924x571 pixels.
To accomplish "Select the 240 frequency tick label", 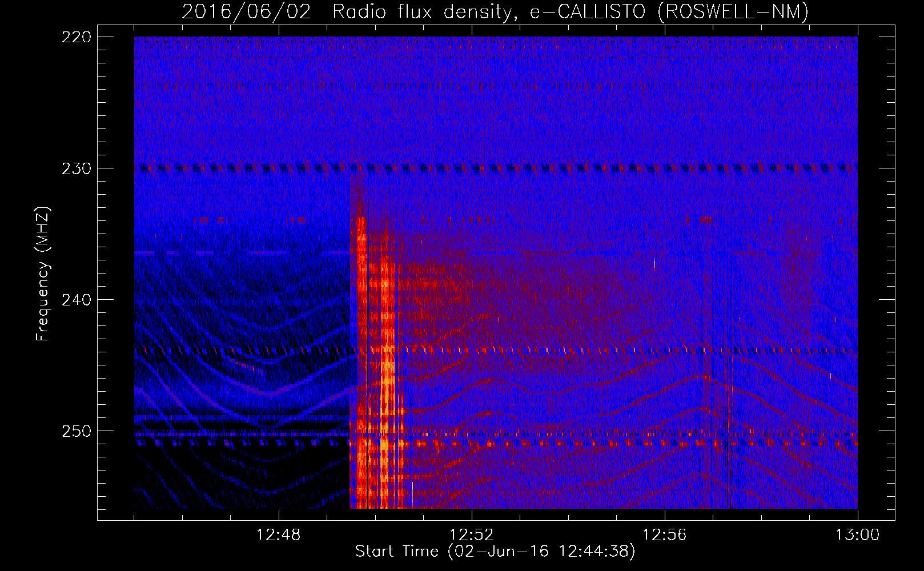I will [x=76, y=300].
